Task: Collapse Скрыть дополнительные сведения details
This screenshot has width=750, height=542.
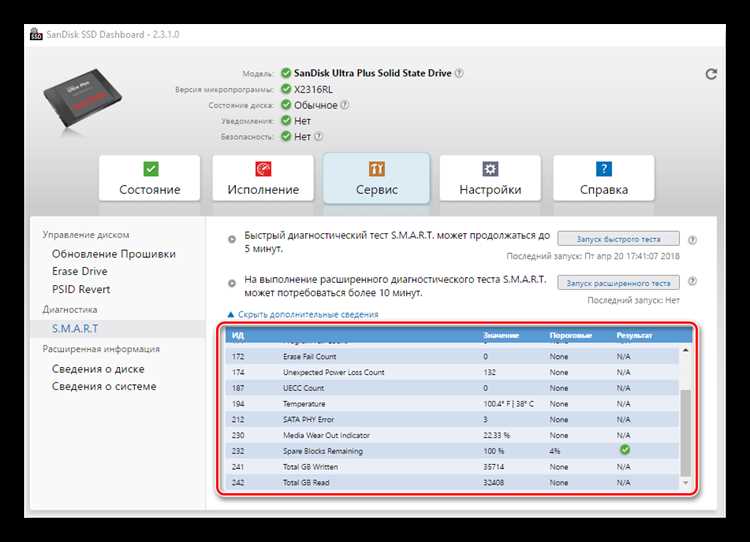Action: (x=303, y=314)
